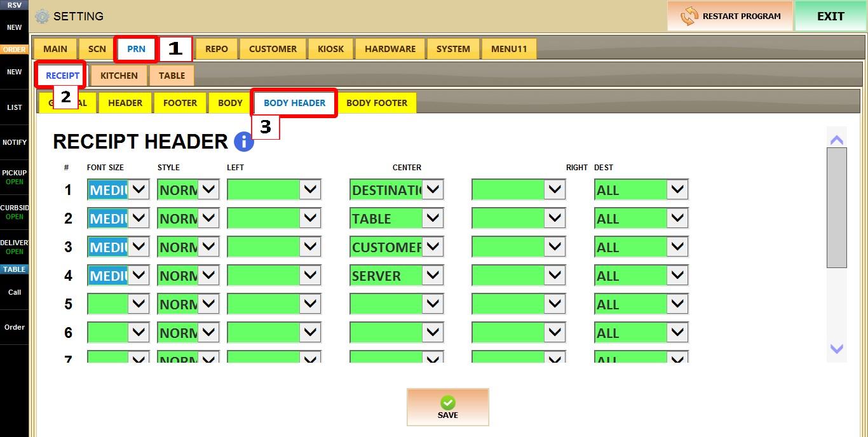The width and height of the screenshot is (868, 437).
Task: Open the FOOTER tab
Action: (180, 103)
